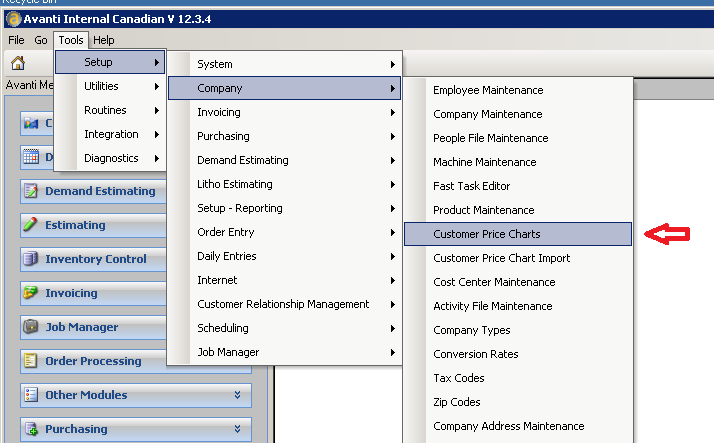The height and width of the screenshot is (443, 714).
Task: Choose Conversion Rates
Action: coord(518,354)
